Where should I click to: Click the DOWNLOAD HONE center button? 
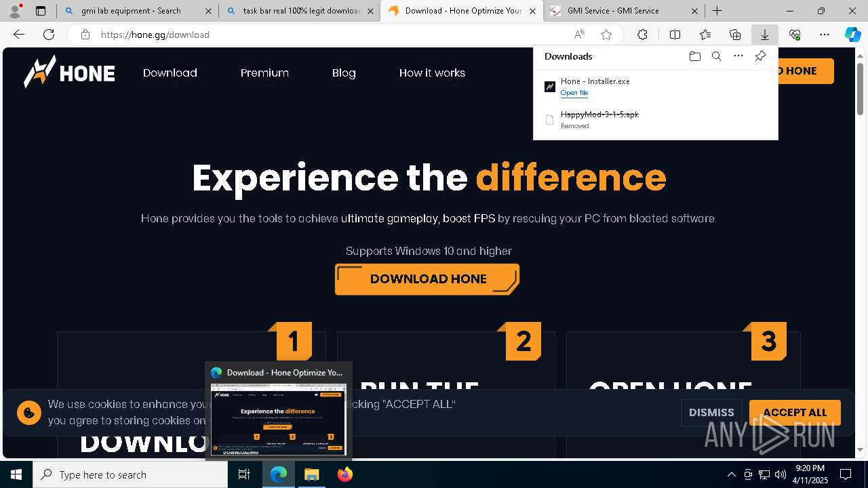click(x=427, y=279)
